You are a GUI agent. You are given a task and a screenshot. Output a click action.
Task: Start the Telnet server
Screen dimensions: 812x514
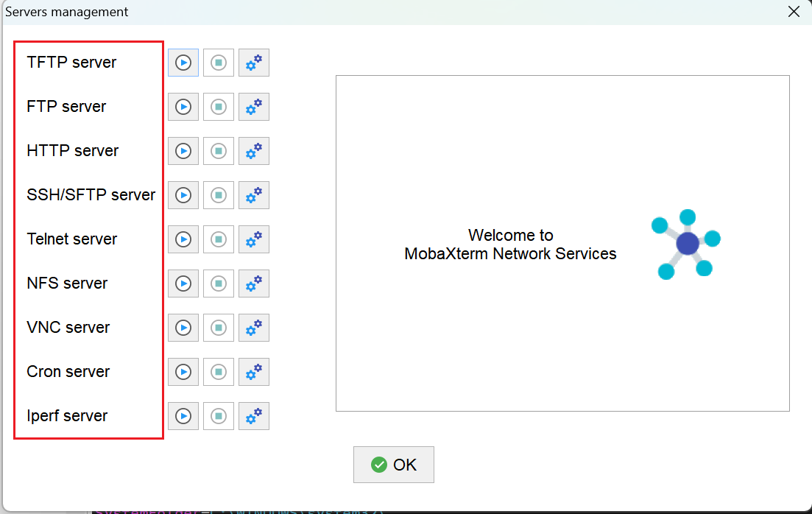[183, 239]
